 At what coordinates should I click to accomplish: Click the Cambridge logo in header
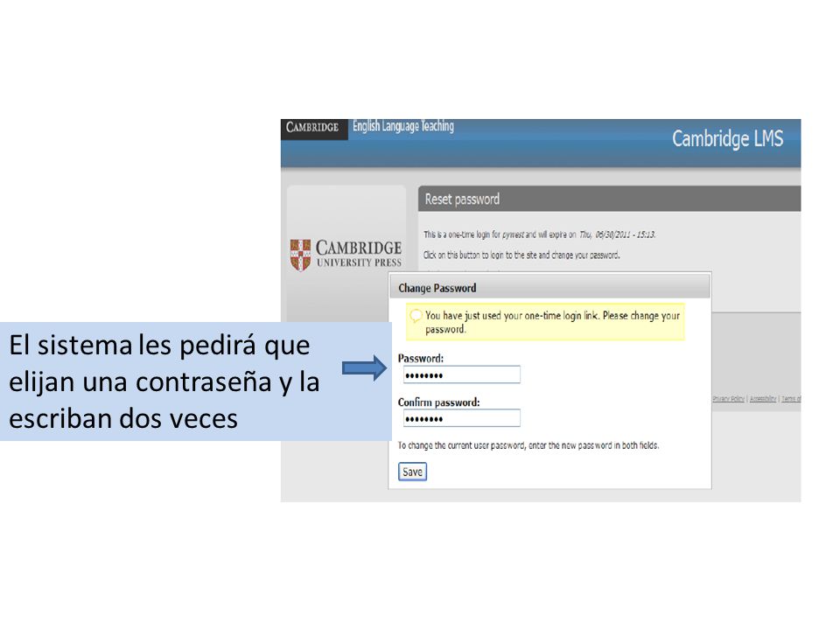[x=313, y=128]
